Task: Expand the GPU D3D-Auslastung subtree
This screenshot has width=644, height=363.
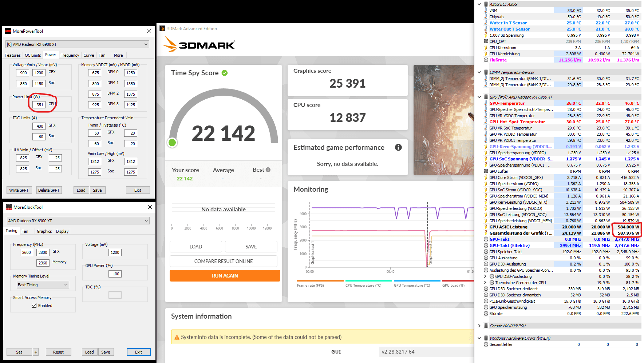Action: (x=485, y=276)
